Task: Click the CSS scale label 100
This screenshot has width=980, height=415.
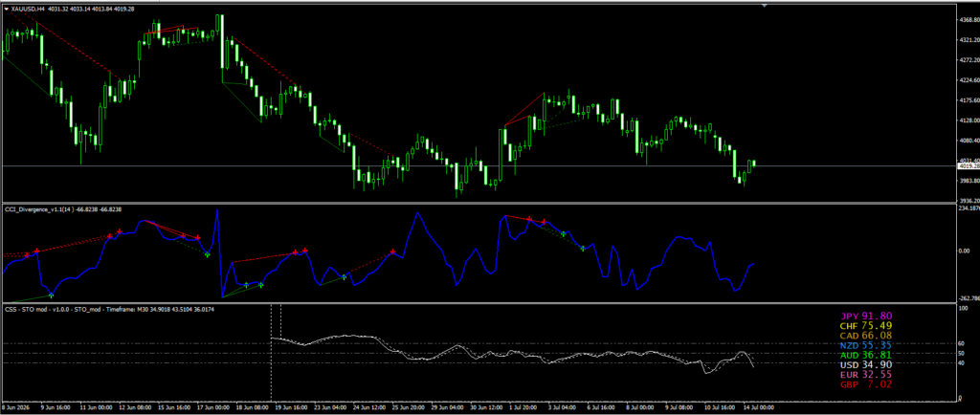Action: coord(963,309)
